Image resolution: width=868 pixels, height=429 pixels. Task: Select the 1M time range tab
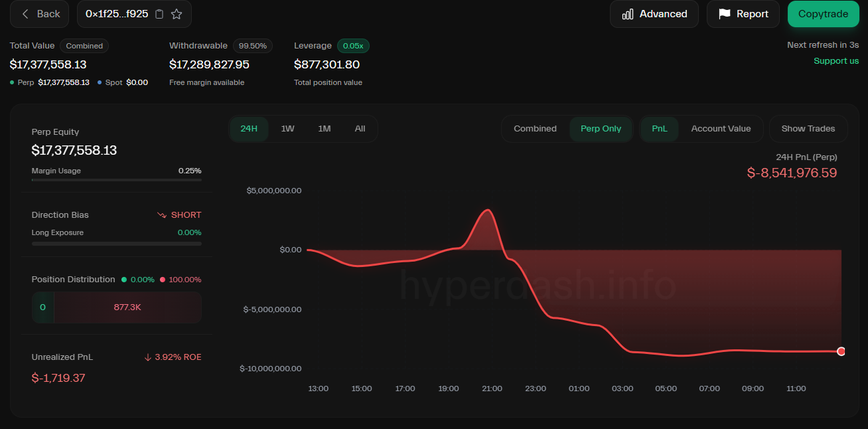pos(324,129)
